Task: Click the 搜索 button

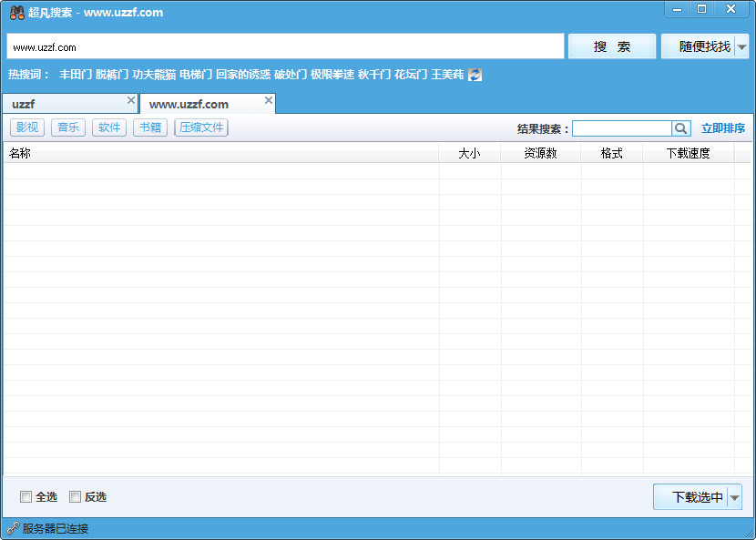Action: pos(612,46)
